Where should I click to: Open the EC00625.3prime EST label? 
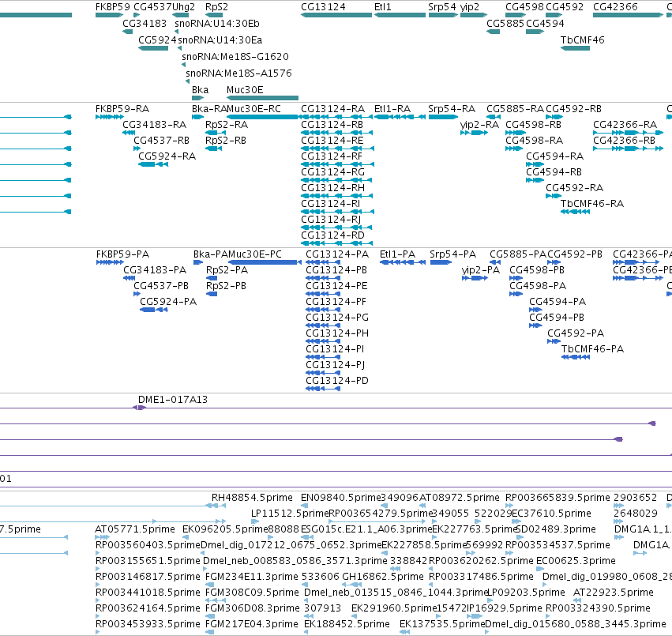click(576, 561)
